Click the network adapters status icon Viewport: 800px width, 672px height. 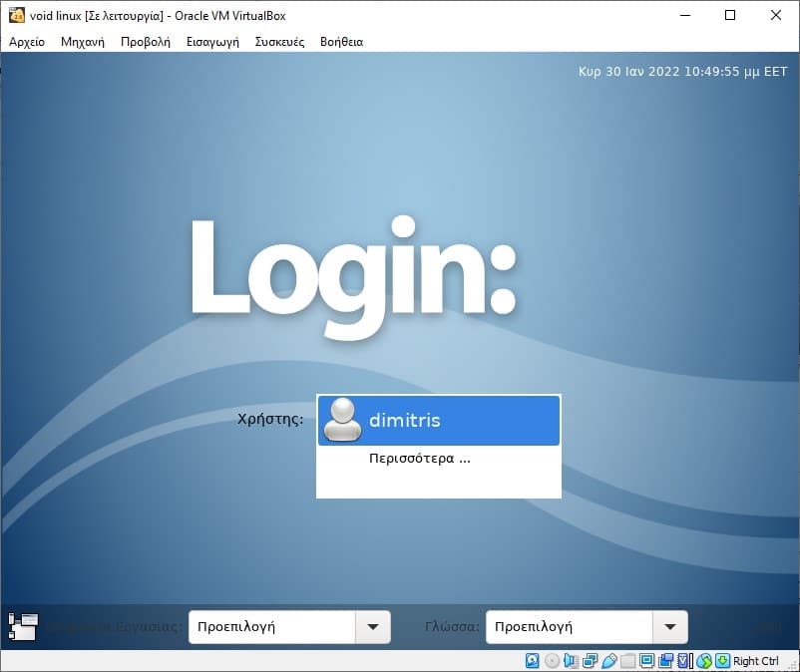pos(589,660)
